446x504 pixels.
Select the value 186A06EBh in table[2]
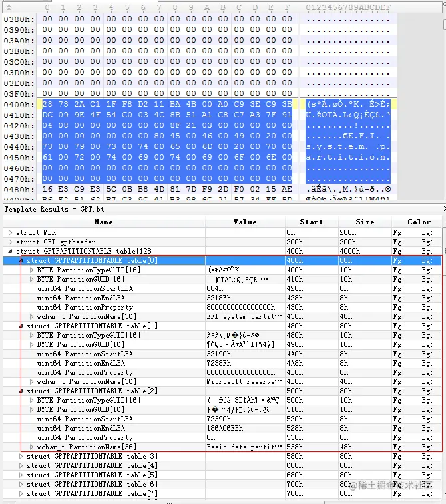pos(224,428)
